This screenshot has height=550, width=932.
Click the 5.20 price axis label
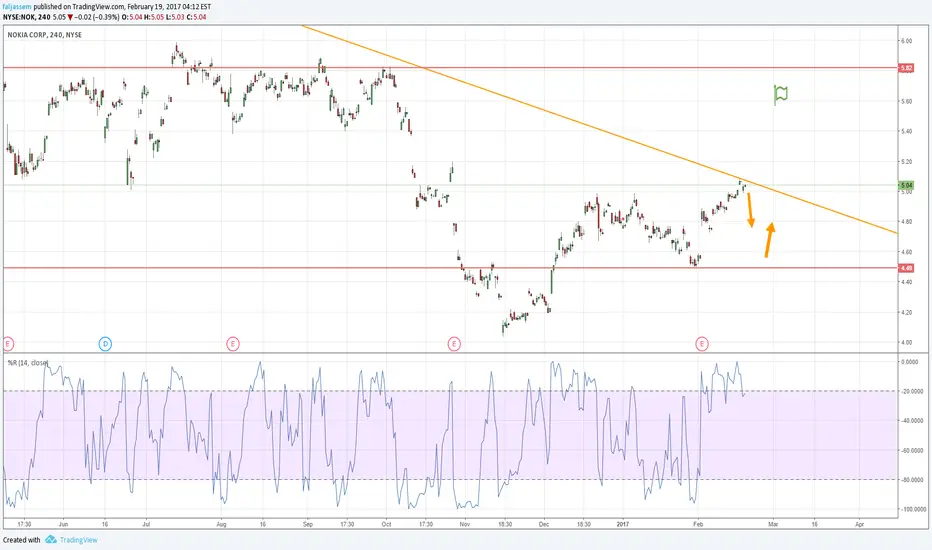click(906, 162)
